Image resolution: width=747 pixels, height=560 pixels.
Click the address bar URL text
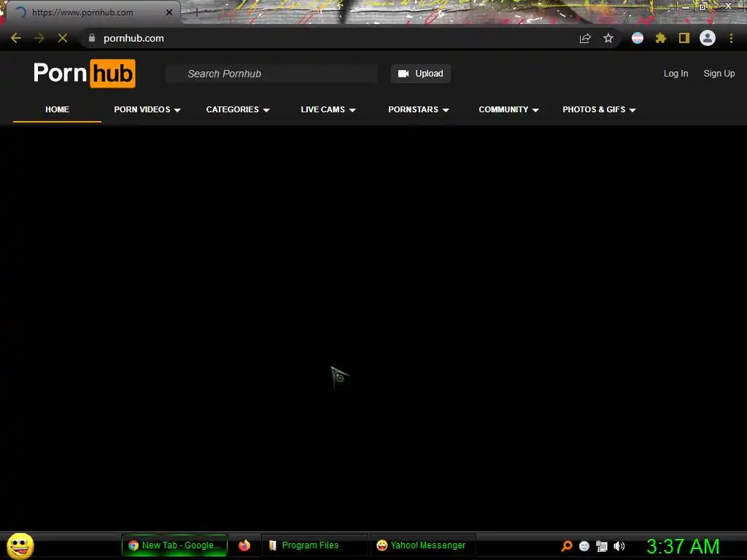point(134,38)
